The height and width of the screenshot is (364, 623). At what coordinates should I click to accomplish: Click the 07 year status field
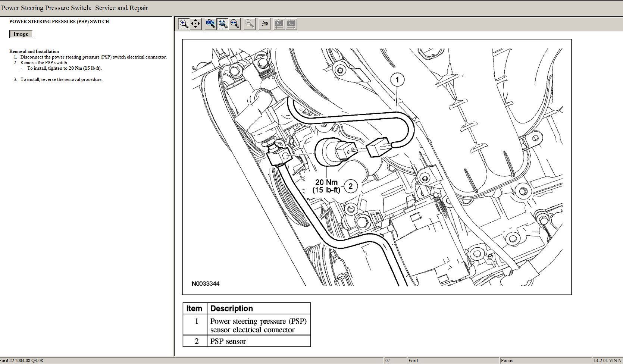tap(388, 361)
